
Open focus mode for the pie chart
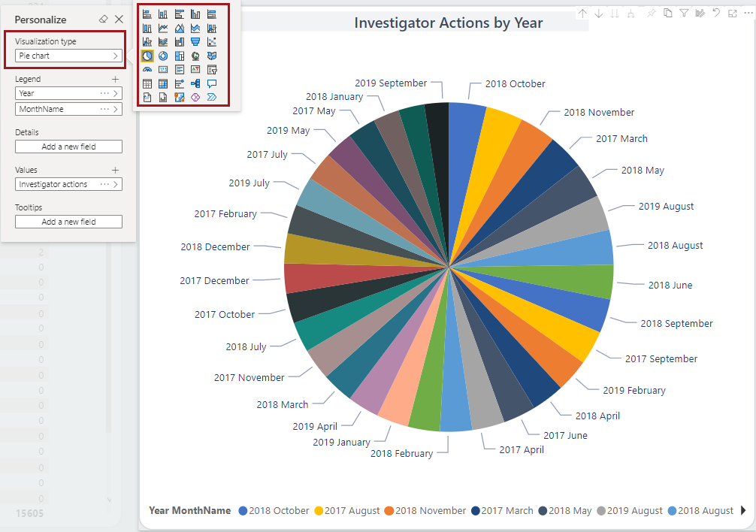coord(733,13)
